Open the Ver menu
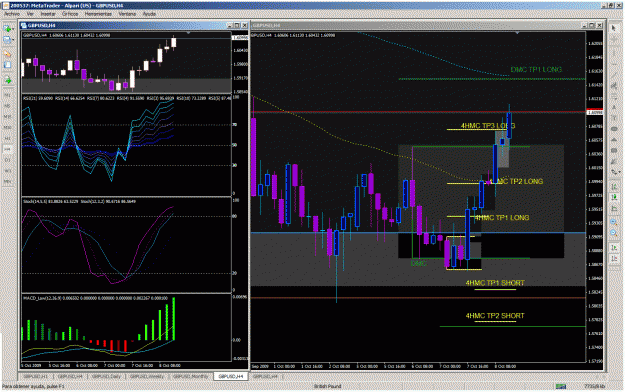 pos(30,14)
